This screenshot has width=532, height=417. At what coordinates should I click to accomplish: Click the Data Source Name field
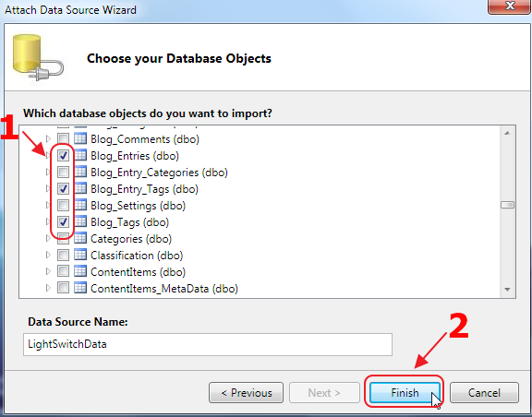click(x=208, y=344)
